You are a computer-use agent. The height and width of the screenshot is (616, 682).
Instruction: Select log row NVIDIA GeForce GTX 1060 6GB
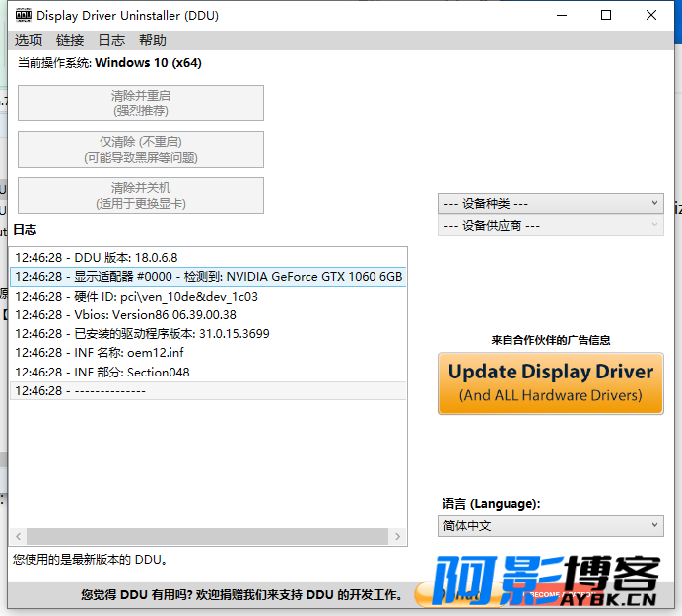(x=208, y=277)
